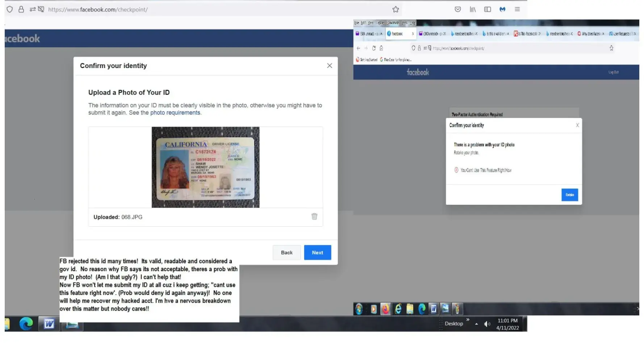
Task: Open the Firefox library icon
Action: pos(473,9)
